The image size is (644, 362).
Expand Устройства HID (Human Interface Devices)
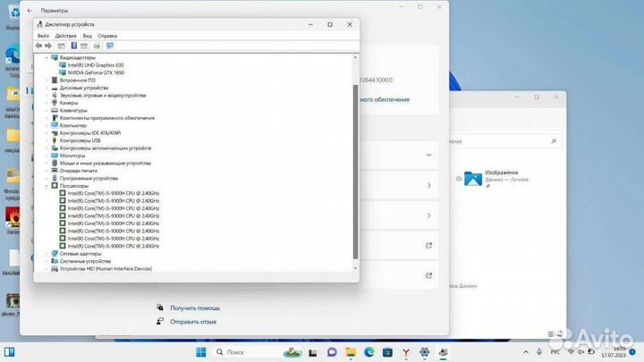coord(47,269)
